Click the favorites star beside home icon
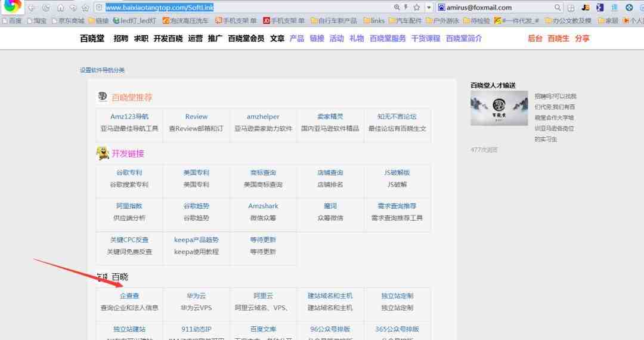Screen dimensions: 644x340 85,7
